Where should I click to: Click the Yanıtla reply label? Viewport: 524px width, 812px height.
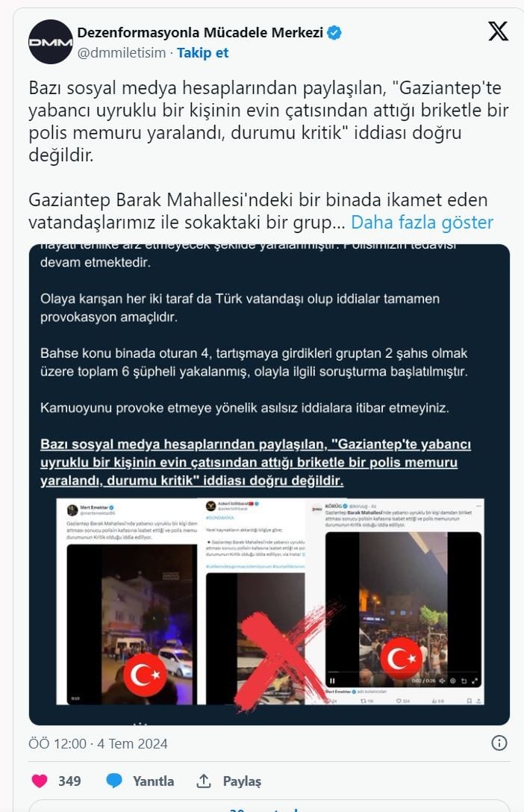tap(153, 781)
